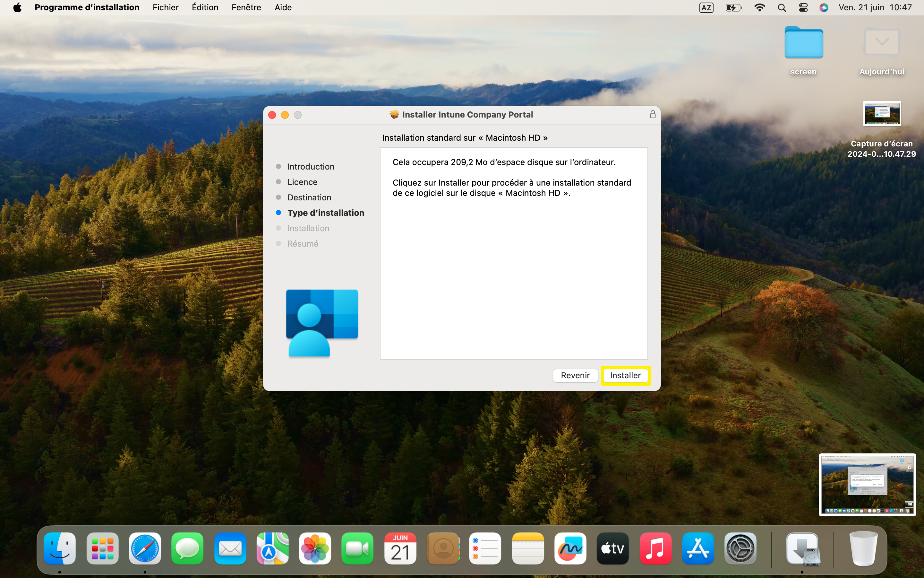Open the Programme d'installation menu
924x578 pixels.
pos(87,7)
